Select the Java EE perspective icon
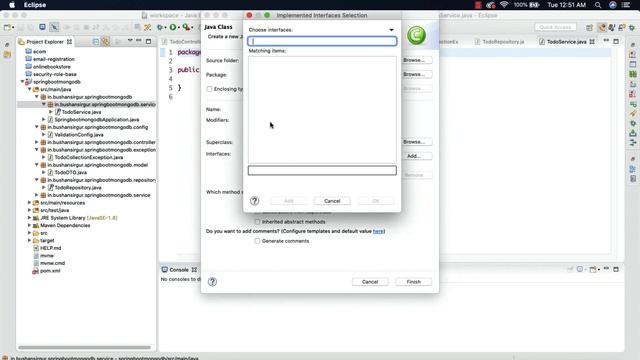Screen dimensions: 640x360 point(602,27)
